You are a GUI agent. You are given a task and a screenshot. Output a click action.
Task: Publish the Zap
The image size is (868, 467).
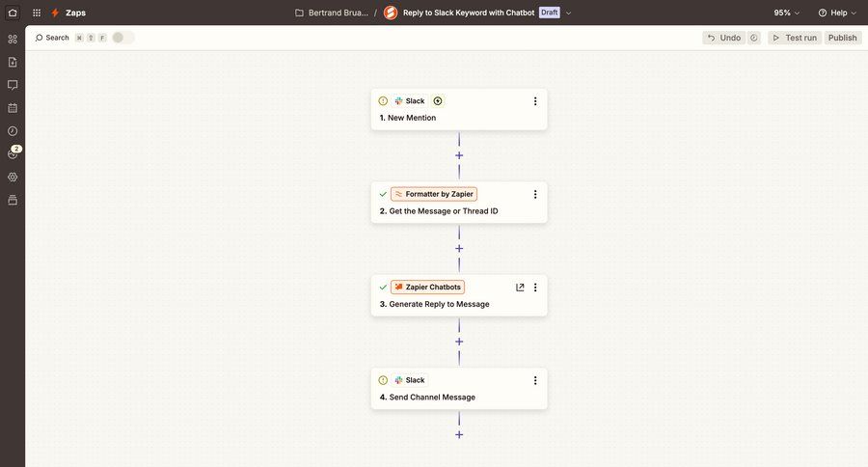click(843, 38)
